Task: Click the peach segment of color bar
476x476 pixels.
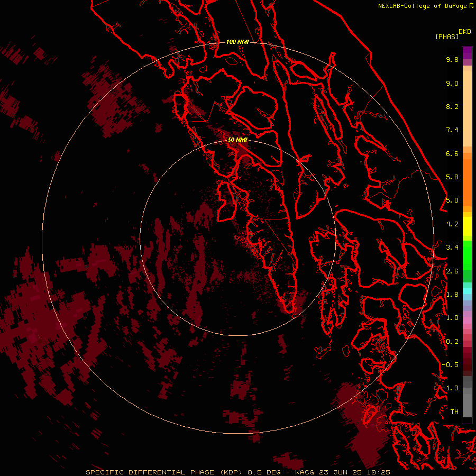Action: (467, 108)
